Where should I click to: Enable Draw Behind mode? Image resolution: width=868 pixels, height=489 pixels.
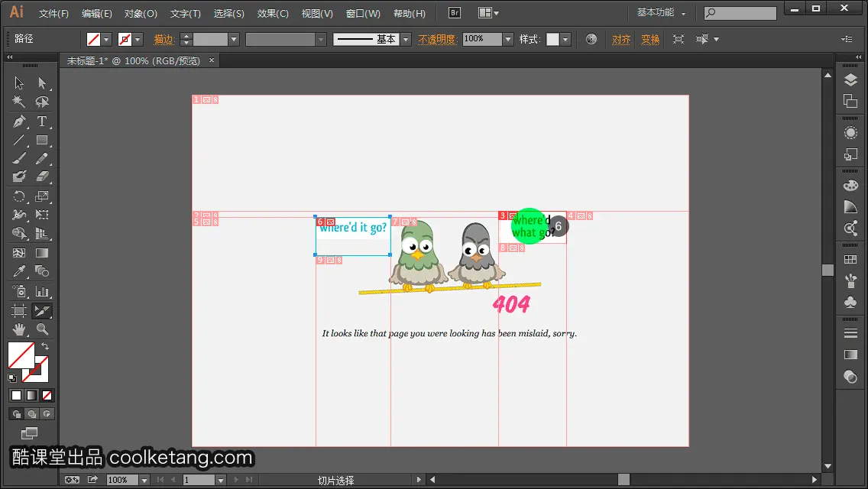point(31,413)
